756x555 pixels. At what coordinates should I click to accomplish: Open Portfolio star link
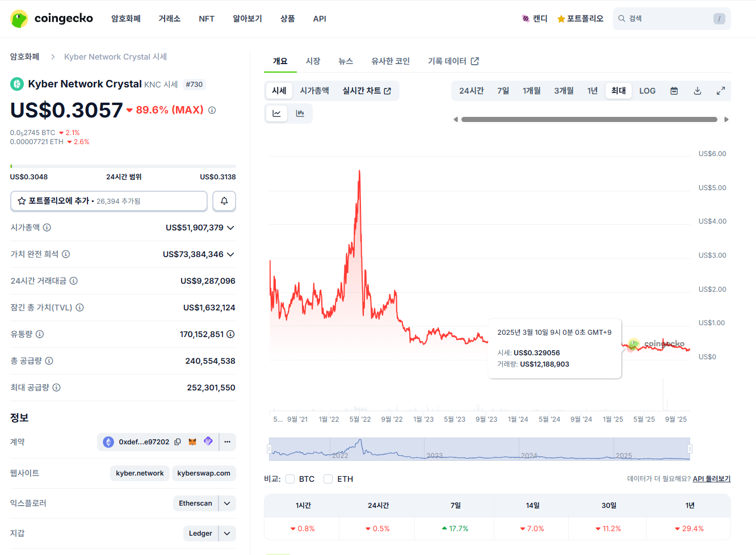(x=580, y=19)
